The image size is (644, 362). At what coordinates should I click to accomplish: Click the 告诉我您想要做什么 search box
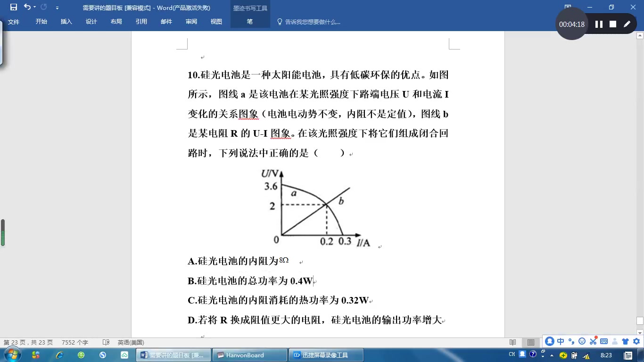pyautogui.click(x=311, y=22)
